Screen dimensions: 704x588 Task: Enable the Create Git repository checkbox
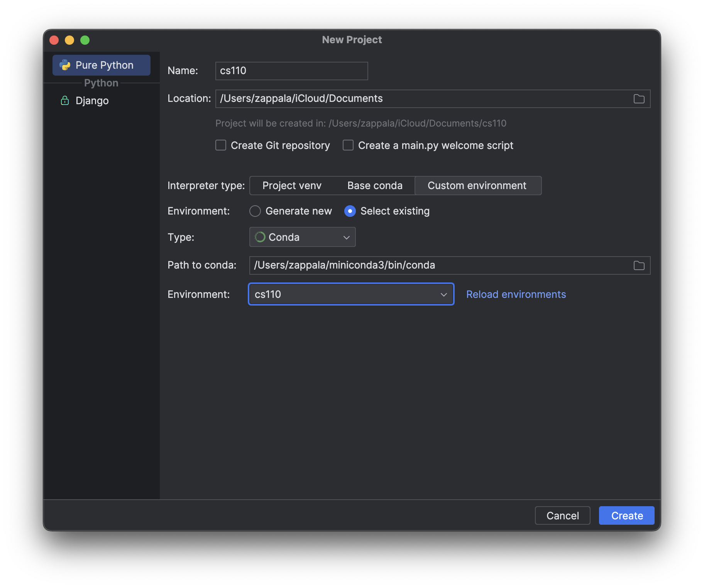[220, 145]
